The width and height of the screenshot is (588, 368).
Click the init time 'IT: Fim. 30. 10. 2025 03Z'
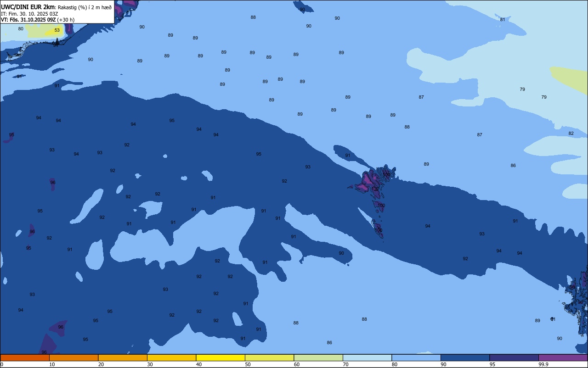pos(29,14)
